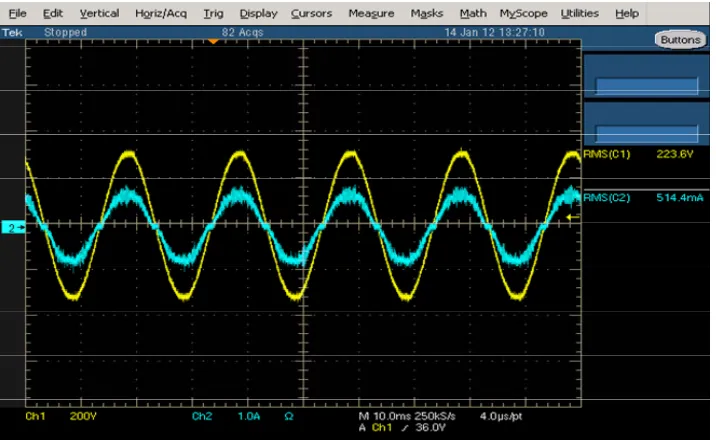
Task: Click the date and time readout
Action: click(495, 32)
